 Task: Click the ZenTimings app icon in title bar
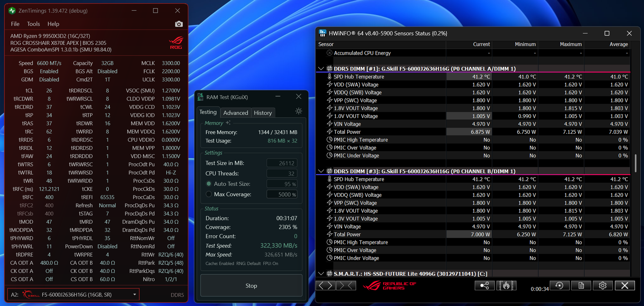click(12, 11)
